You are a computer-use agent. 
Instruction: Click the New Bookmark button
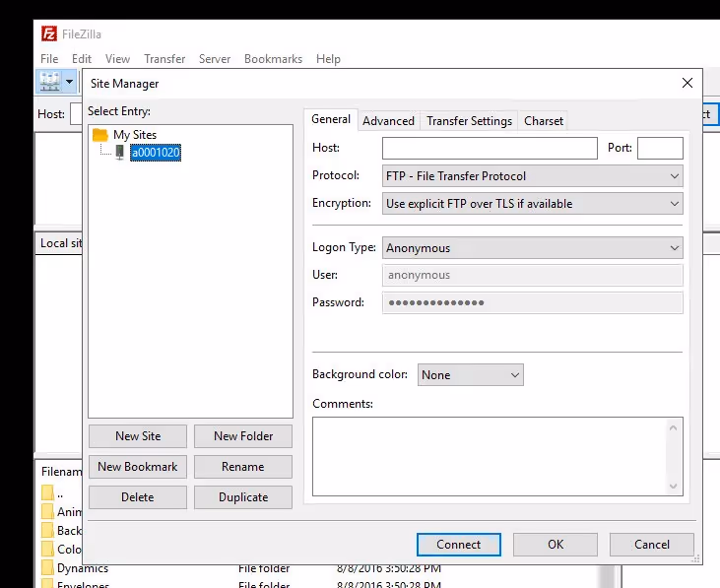(x=138, y=467)
